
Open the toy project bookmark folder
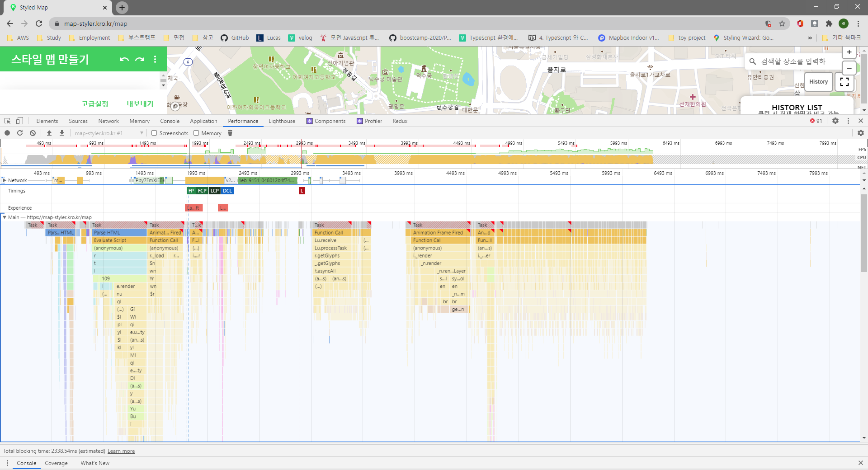click(687, 38)
